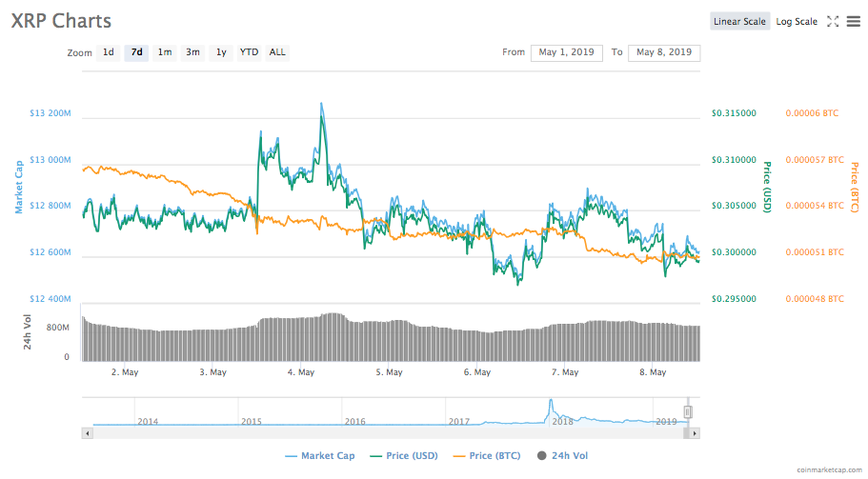
Task: Click the '$0.300000' price axis label
Action: coord(734,252)
